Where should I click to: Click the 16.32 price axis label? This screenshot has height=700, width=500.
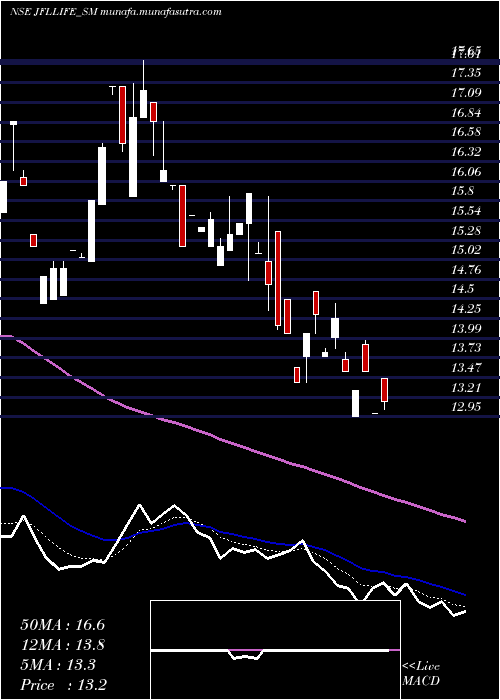[x=466, y=151]
